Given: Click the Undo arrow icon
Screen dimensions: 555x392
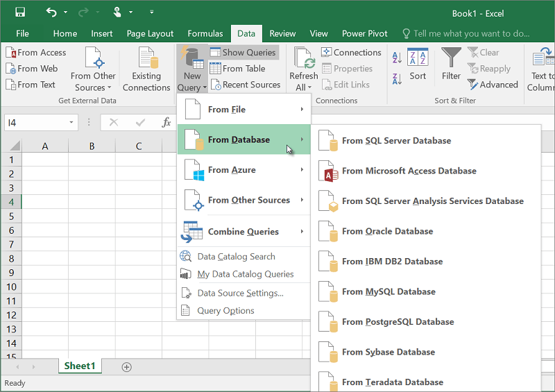Looking at the screenshot, I should 52,12.
